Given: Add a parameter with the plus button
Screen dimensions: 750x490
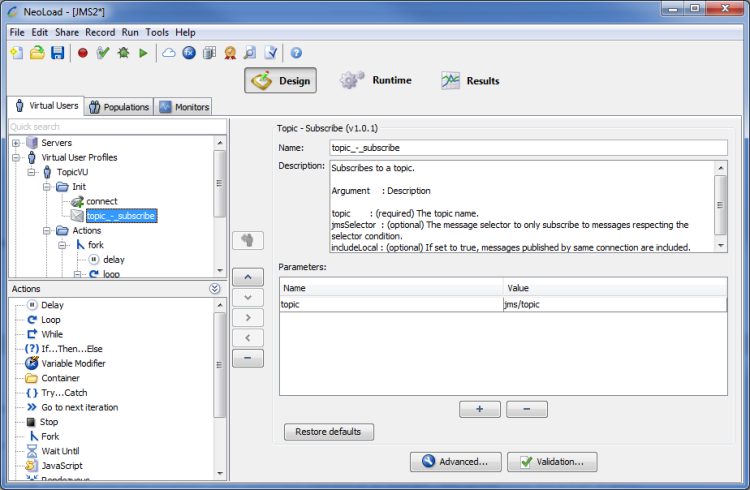Looking at the screenshot, I should click(x=480, y=409).
